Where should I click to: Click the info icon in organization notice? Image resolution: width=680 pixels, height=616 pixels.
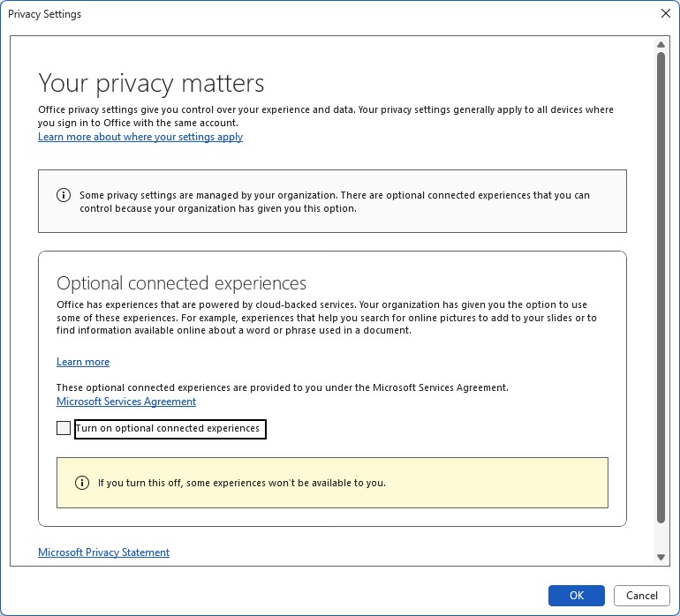point(64,196)
